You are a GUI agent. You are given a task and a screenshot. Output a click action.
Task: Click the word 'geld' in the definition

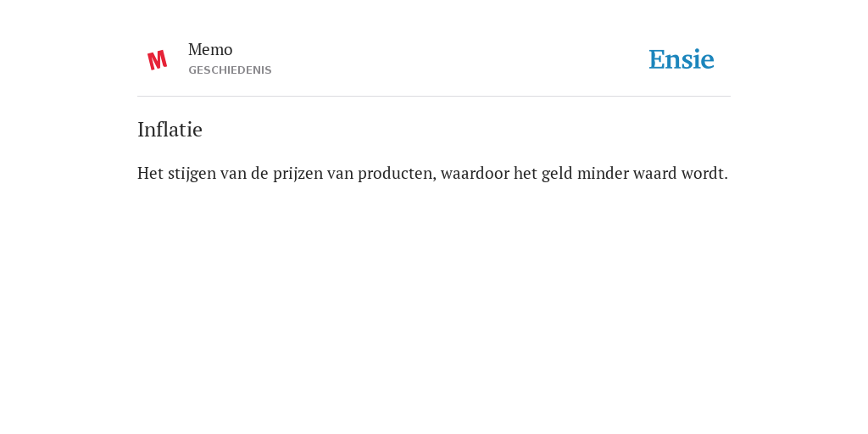click(558, 173)
